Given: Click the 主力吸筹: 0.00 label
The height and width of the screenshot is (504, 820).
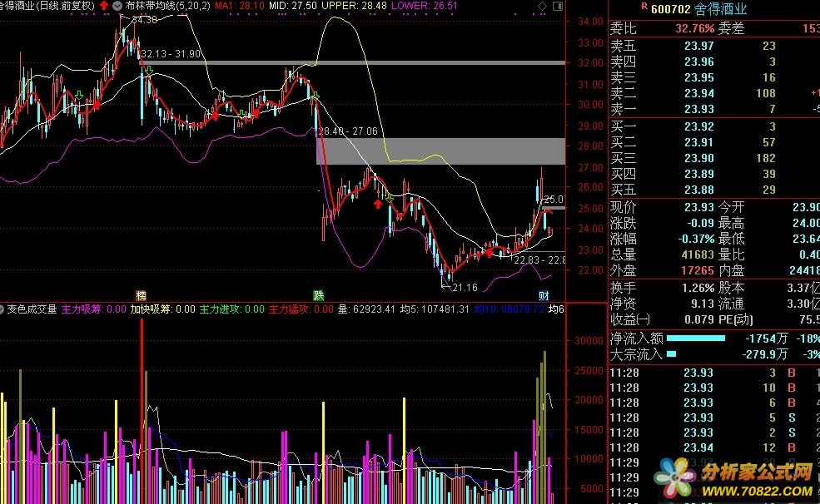Looking at the screenshot, I should [x=93, y=309].
